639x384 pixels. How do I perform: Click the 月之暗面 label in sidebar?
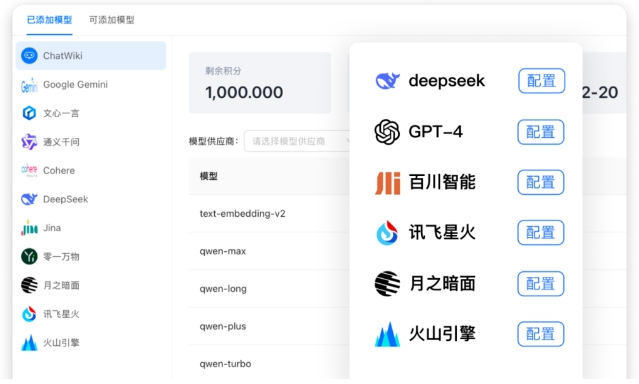tap(61, 285)
